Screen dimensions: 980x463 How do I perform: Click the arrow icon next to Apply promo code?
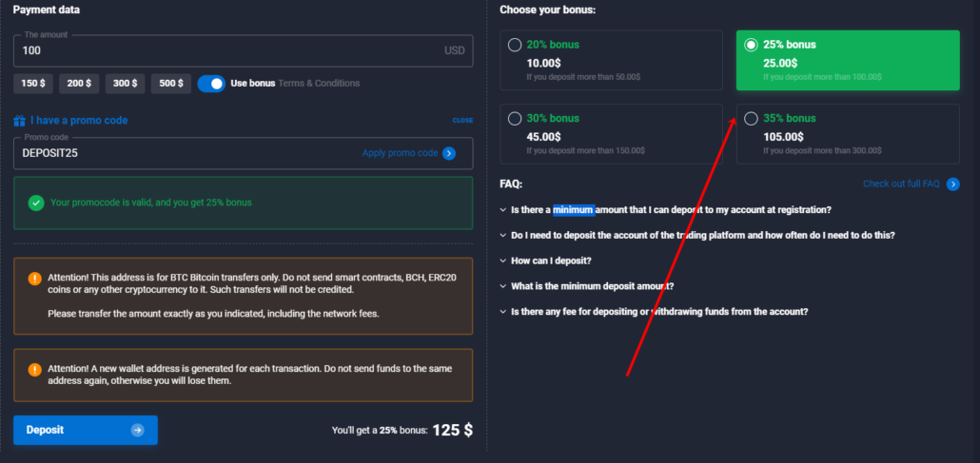(x=449, y=153)
